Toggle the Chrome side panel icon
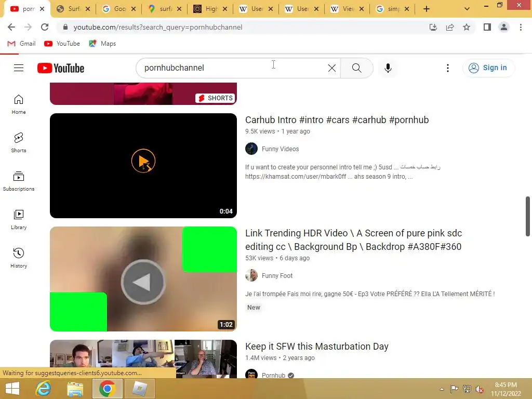The image size is (532, 399). point(487,27)
